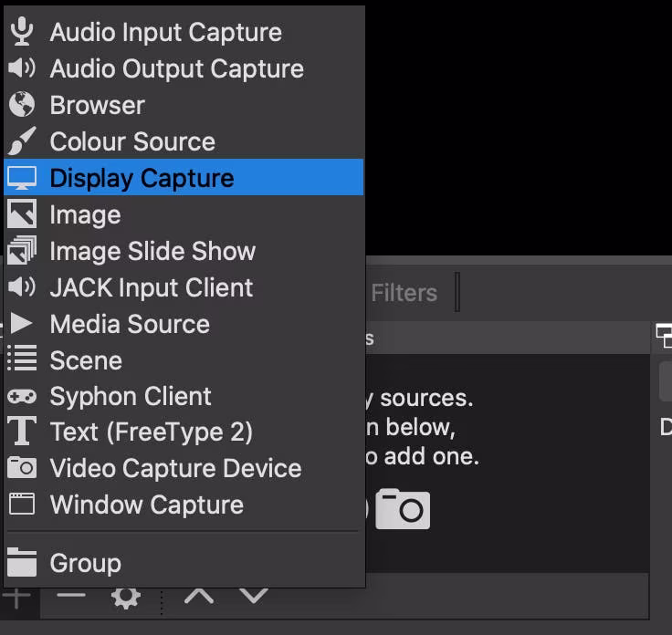Screen dimensions: 672x635
Task: Choose Image Slide Show source
Action: point(152,251)
